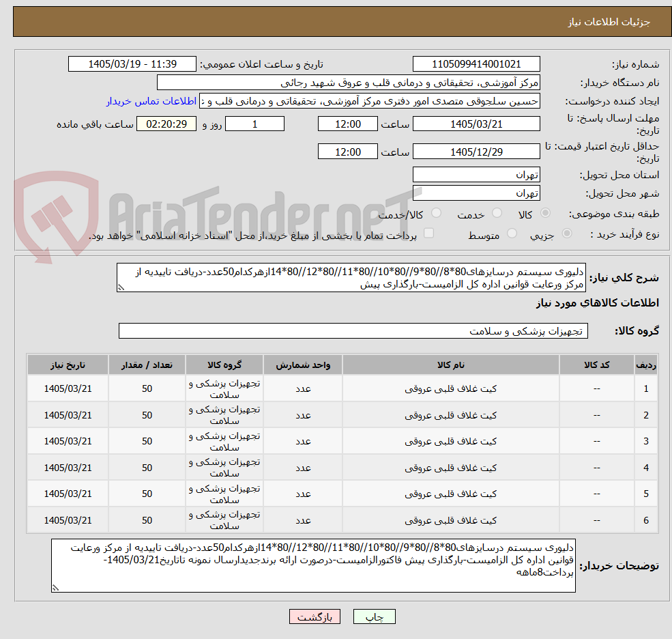Choose the متوسط purchase process option
Screen dimensions: 672x639
click(x=512, y=233)
